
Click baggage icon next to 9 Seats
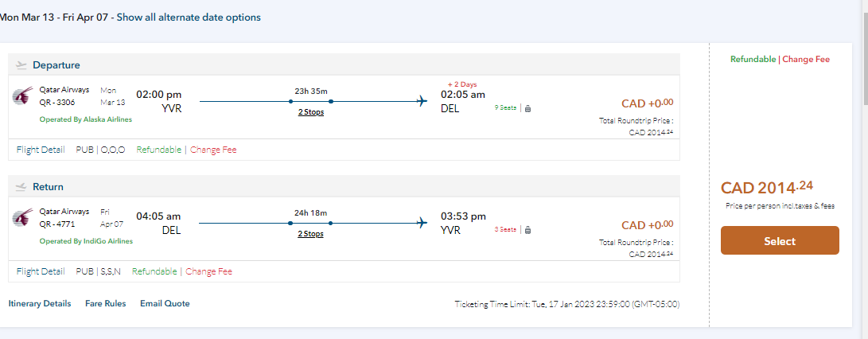point(527,108)
